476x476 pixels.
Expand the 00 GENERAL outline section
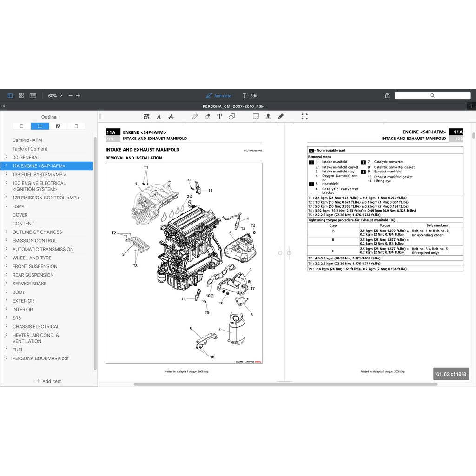pyautogui.click(x=7, y=158)
